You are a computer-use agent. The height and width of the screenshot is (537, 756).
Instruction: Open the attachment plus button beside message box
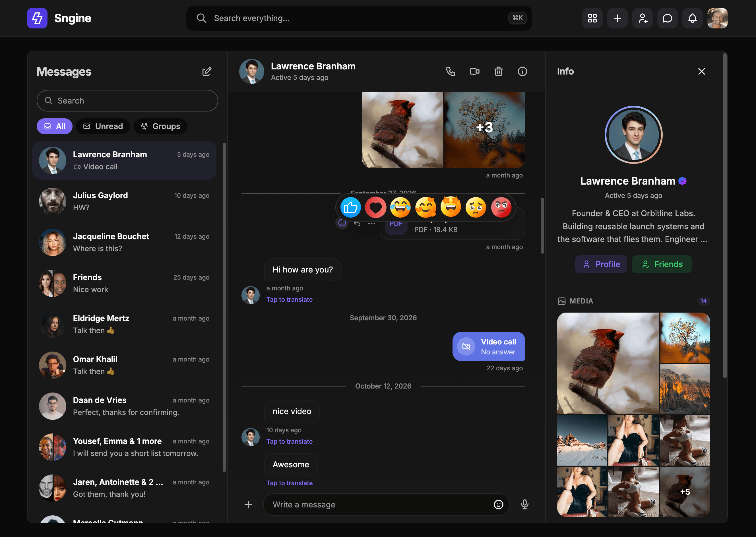tap(248, 504)
